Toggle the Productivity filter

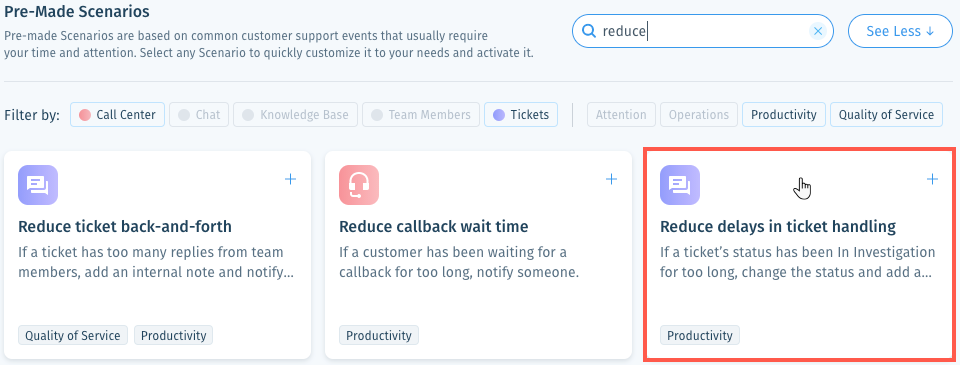[784, 115]
